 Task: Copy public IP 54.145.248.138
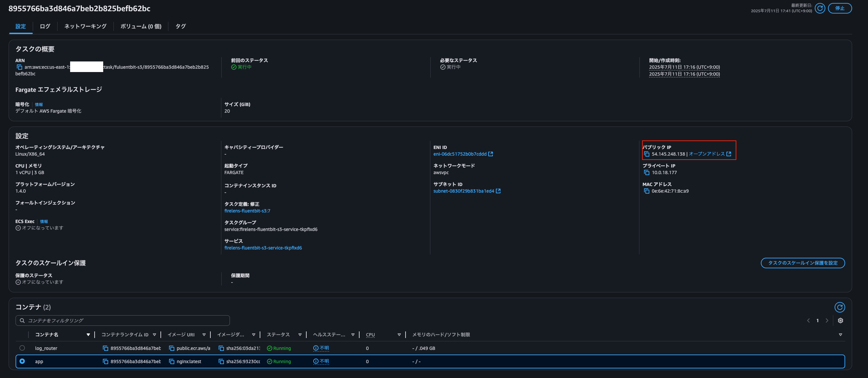pos(647,154)
